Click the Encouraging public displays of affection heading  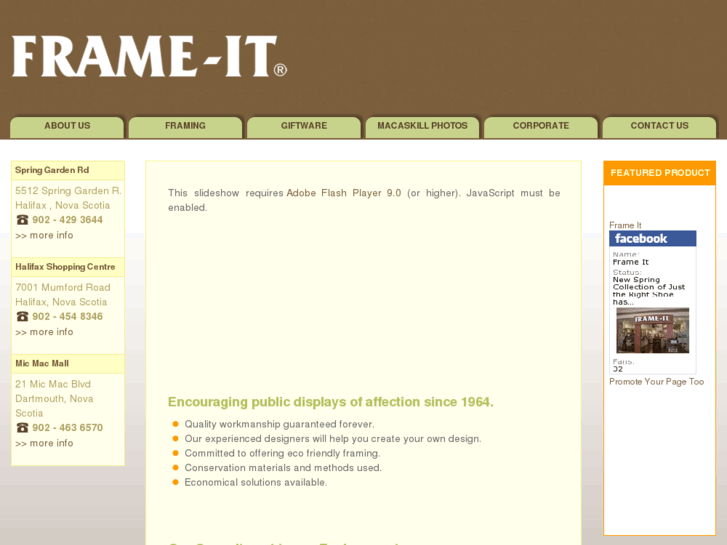tap(331, 402)
